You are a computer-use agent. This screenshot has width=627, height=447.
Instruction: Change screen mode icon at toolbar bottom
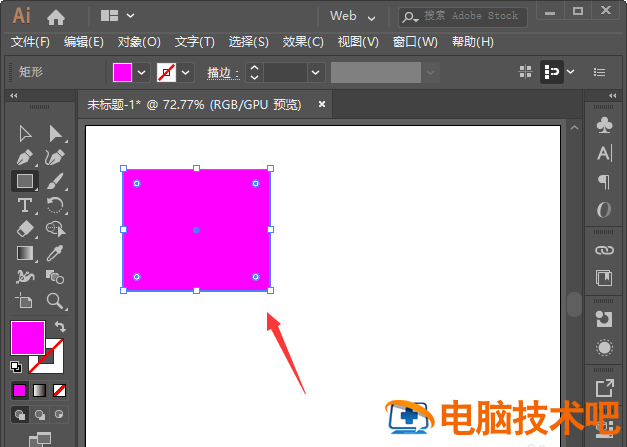(40, 439)
